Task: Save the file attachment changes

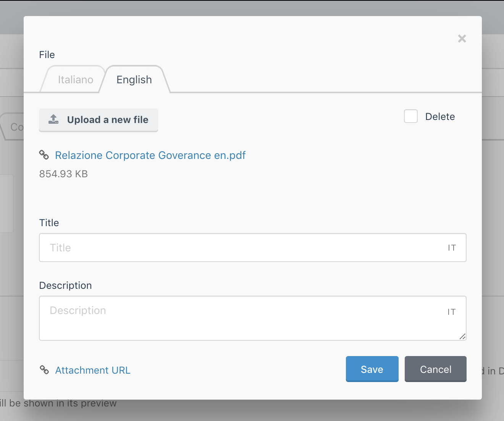Action: [372, 369]
